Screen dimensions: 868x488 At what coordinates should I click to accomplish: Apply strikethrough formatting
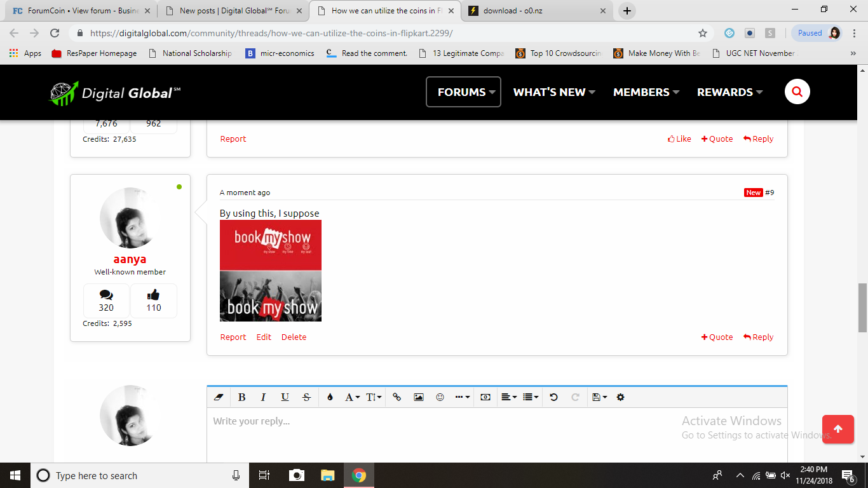click(306, 396)
